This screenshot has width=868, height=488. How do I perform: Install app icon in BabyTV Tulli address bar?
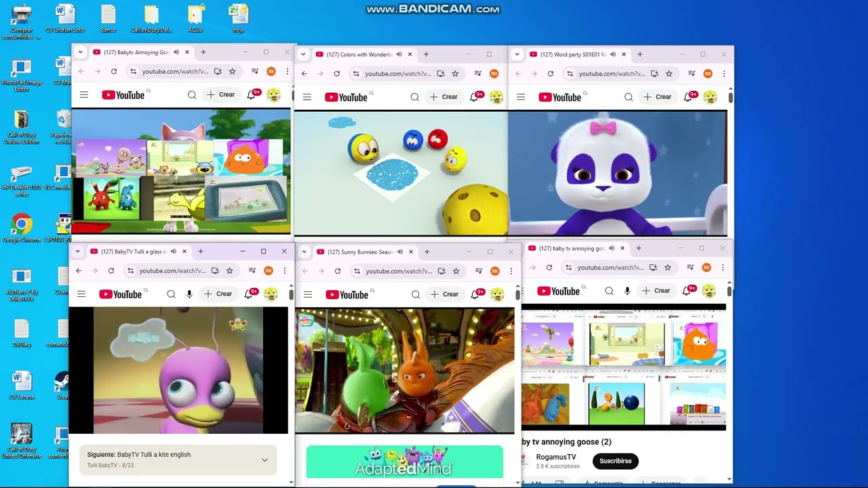coord(215,270)
